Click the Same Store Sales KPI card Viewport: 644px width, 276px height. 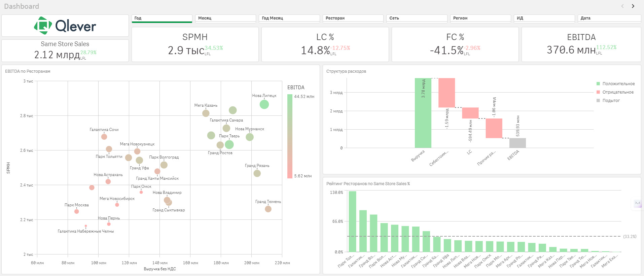[65, 50]
